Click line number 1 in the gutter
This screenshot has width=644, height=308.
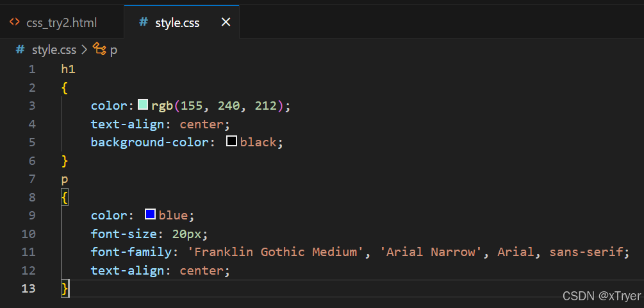point(32,69)
